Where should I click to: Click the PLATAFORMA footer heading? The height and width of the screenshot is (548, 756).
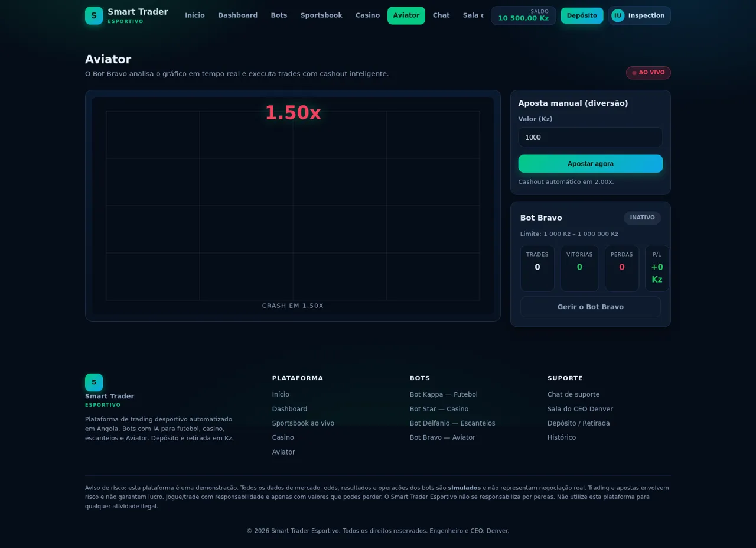[x=298, y=378]
